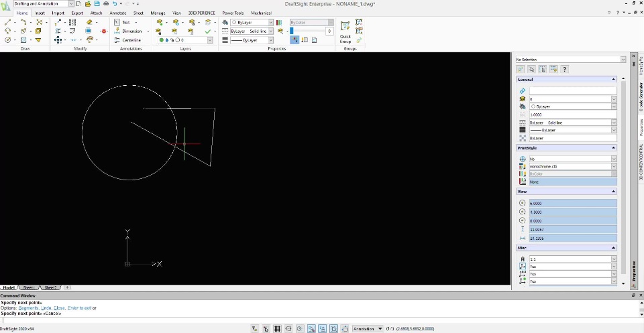Toggle ETrack in status bar
The width and height of the screenshot is (644, 333).
(323, 328)
